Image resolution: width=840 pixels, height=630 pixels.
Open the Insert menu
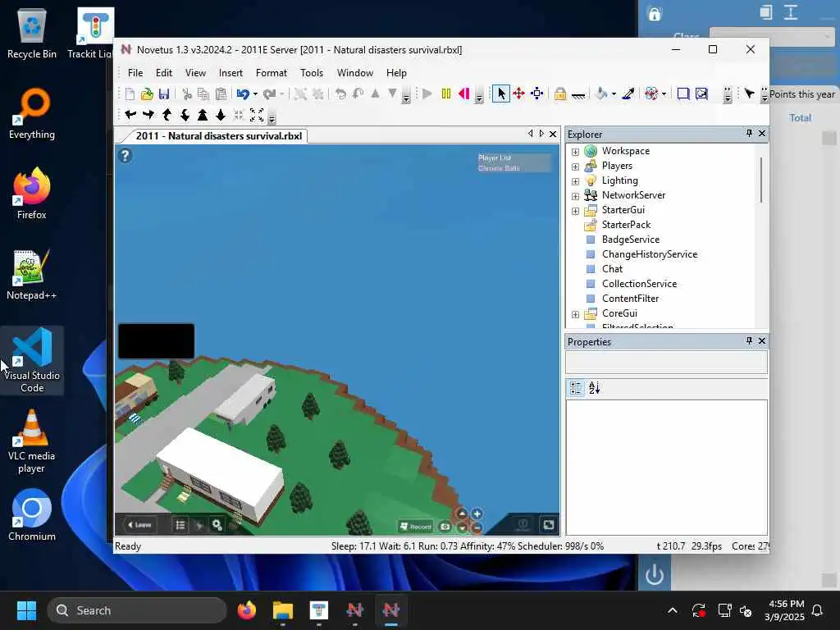click(231, 73)
